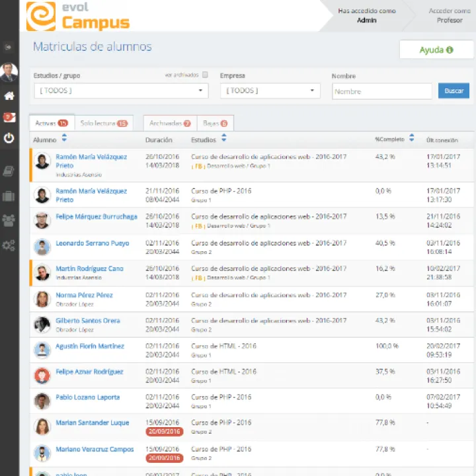
Task: Toggle the 'ver archivados' checkbox
Action: pos(205,75)
